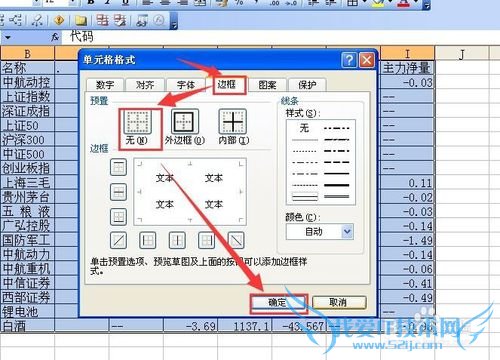Image resolution: width=500 pixels, height=360 pixels.
Task: Toggle the bottom border button
Action: click(118, 217)
